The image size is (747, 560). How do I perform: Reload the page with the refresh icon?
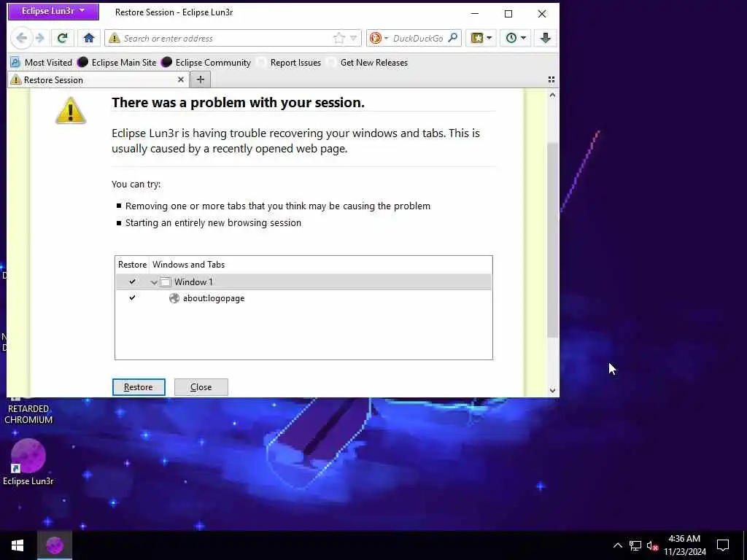63,38
